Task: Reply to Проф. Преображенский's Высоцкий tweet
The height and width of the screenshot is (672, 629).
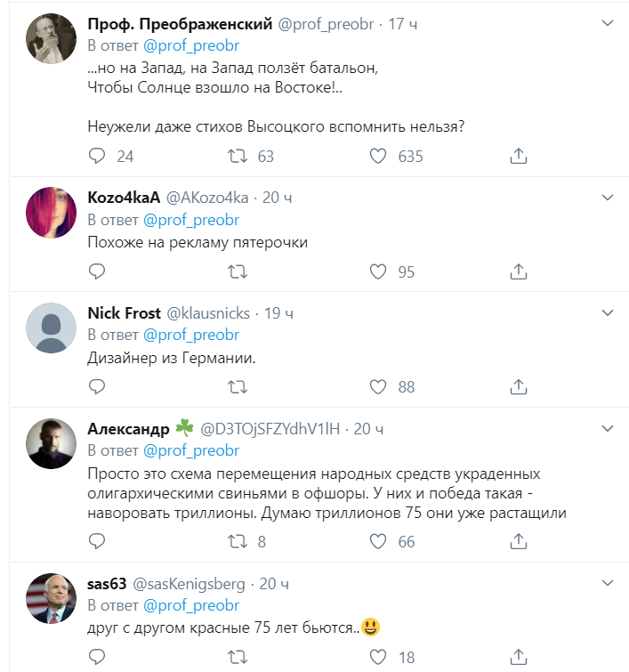Action: click(x=98, y=157)
